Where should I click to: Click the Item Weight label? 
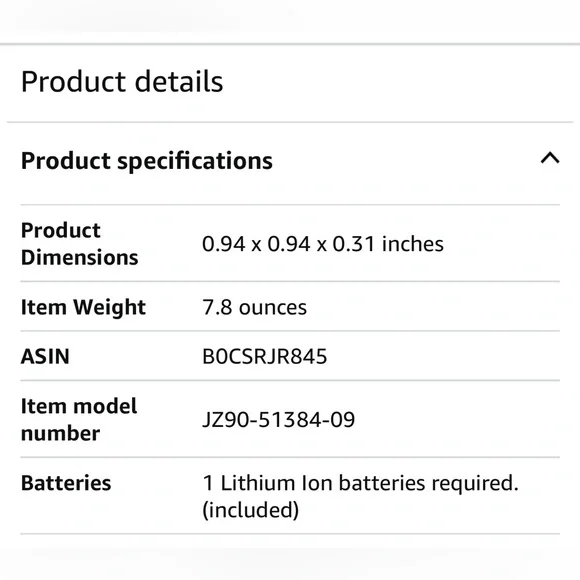83,307
